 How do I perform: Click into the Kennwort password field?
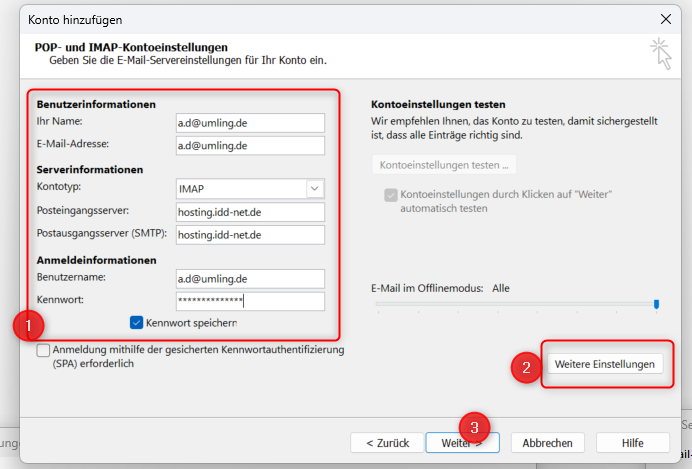[250, 301]
